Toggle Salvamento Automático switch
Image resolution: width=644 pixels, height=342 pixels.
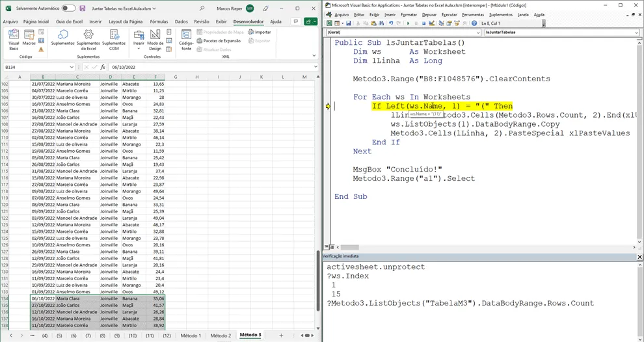68,8
